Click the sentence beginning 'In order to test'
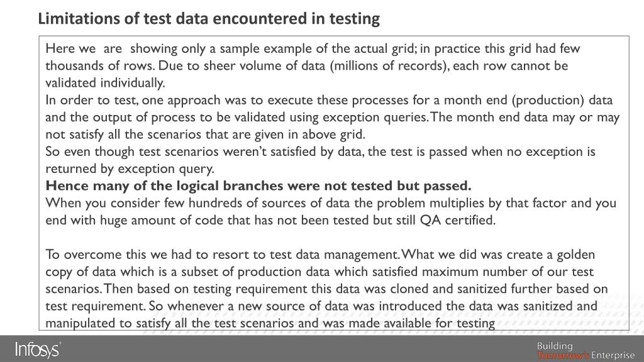The width and height of the screenshot is (644, 362). (332, 118)
